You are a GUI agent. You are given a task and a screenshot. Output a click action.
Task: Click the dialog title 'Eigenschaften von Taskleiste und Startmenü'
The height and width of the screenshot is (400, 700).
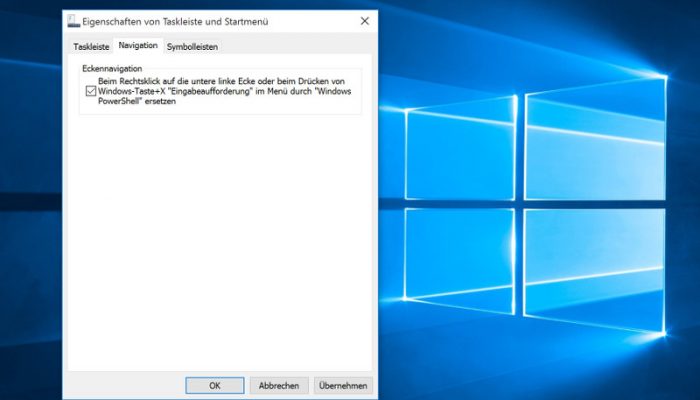tap(175, 21)
